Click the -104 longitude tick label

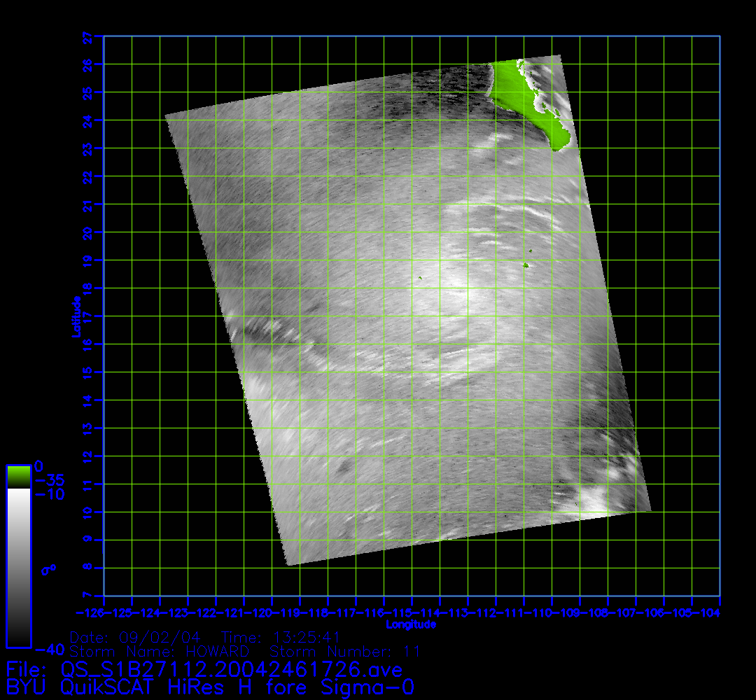[x=710, y=613]
